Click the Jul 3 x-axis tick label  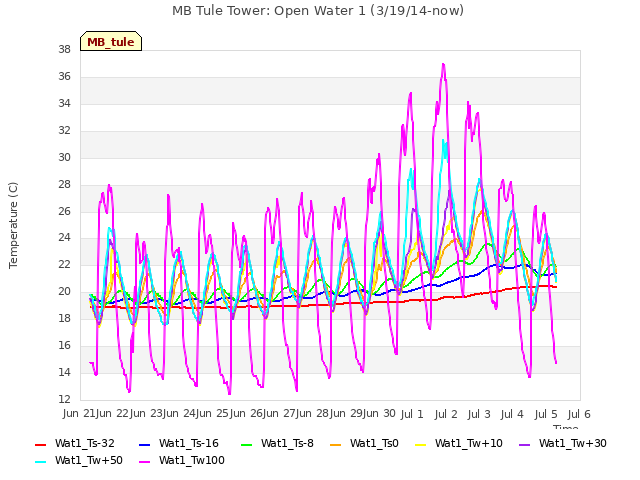coord(479,414)
